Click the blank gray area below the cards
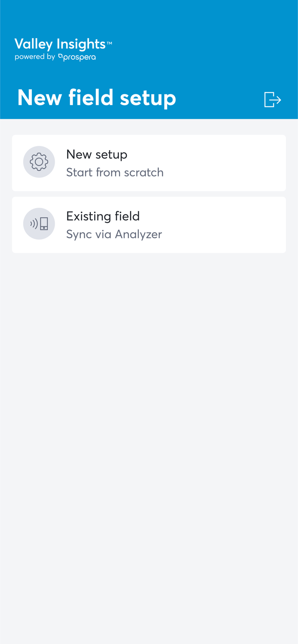Screen dimensions: 298x644 pos(149,447)
